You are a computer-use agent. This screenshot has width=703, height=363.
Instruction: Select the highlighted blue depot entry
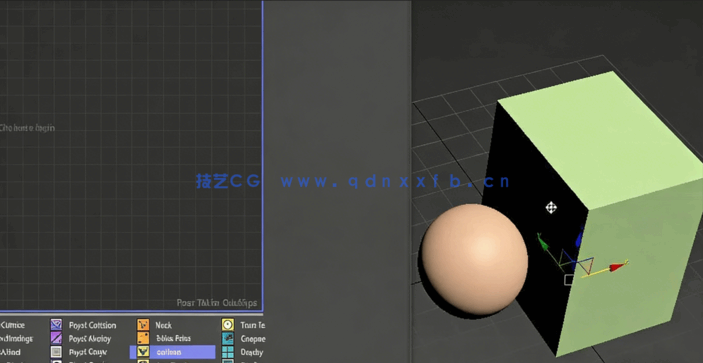[x=173, y=352]
